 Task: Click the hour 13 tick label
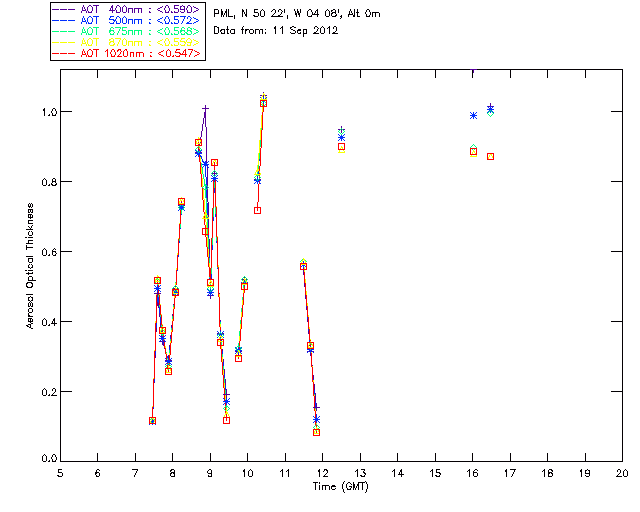[x=360, y=473]
